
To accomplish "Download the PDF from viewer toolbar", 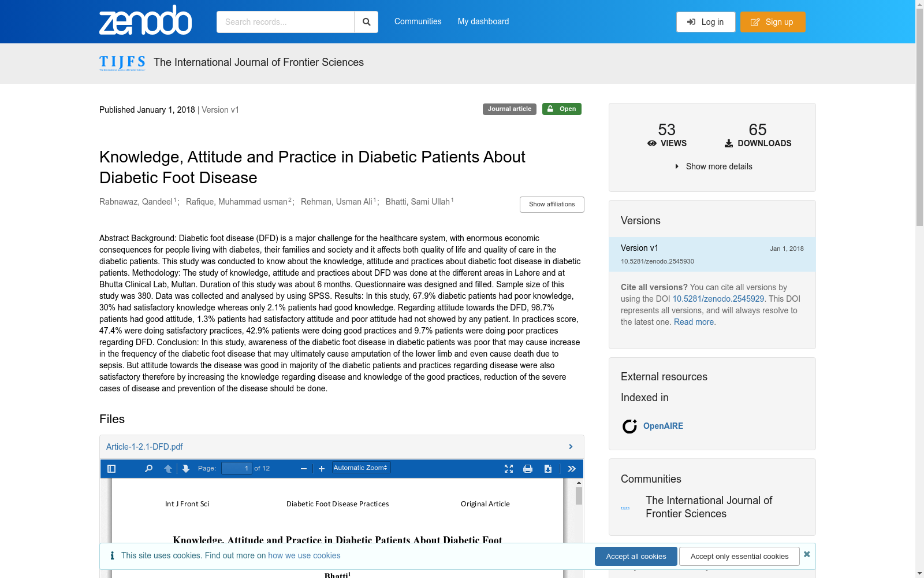I will pyautogui.click(x=548, y=469).
